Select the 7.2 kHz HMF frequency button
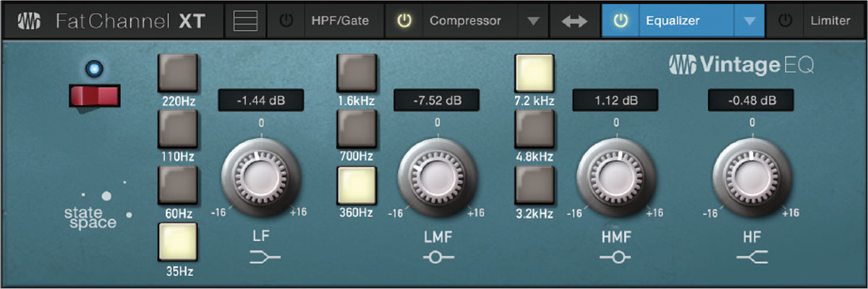Screen dimensions: 868x289 tap(535, 74)
